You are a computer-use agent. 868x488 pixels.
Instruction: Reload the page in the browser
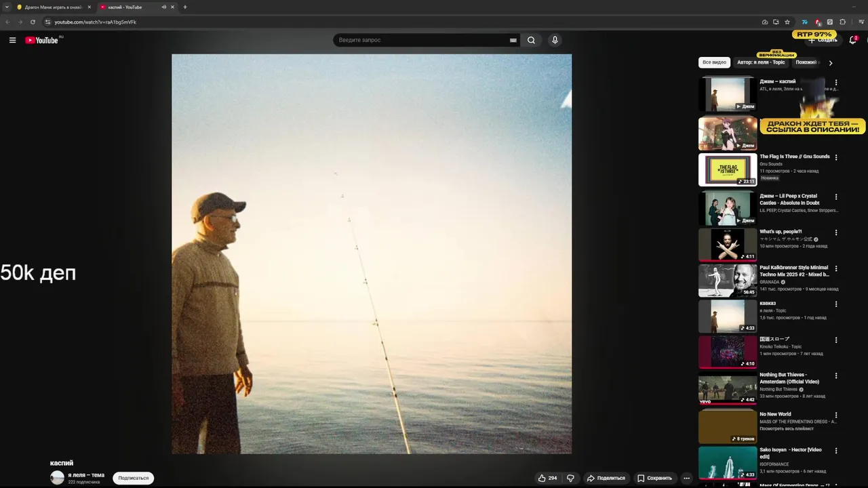coord(33,22)
